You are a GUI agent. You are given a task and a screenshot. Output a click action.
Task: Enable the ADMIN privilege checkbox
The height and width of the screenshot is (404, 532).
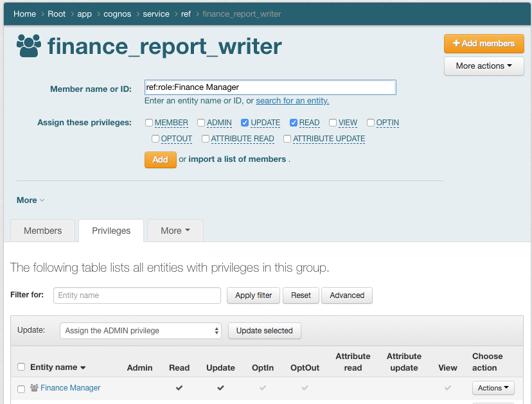coord(201,123)
